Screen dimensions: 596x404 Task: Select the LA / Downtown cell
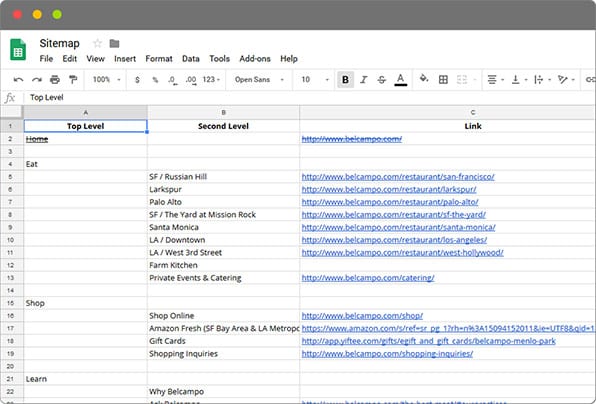[224, 240]
